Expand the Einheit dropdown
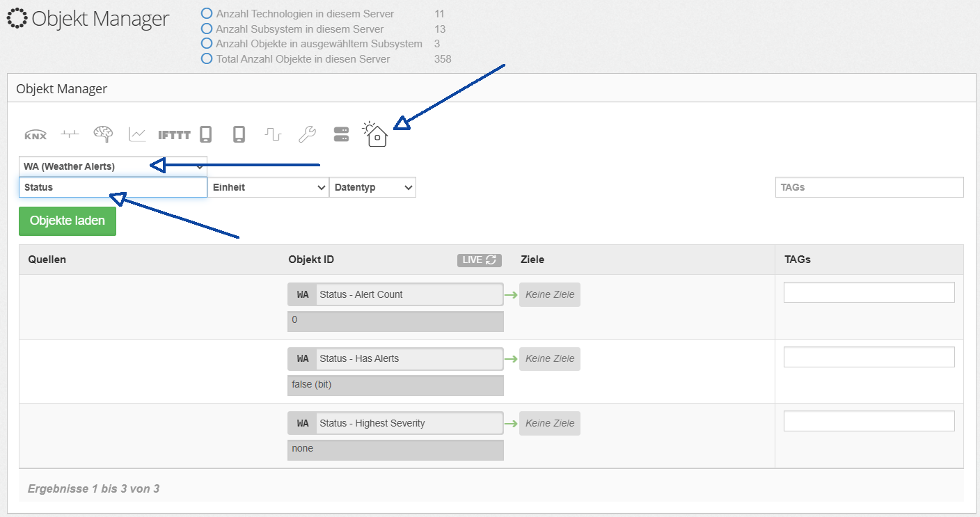 [x=268, y=187]
